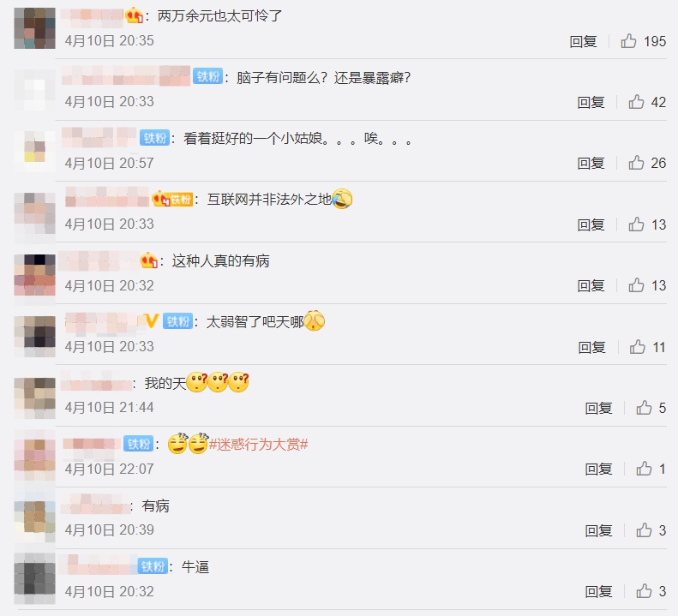Thumbs-up the 互联网并非法外之地 comment

tap(637, 224)
